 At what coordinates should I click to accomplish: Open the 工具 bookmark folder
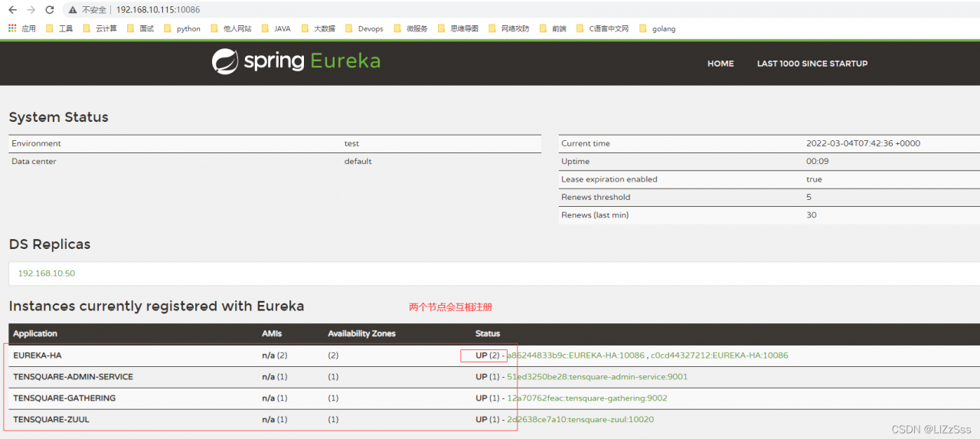tap(59, 28)
